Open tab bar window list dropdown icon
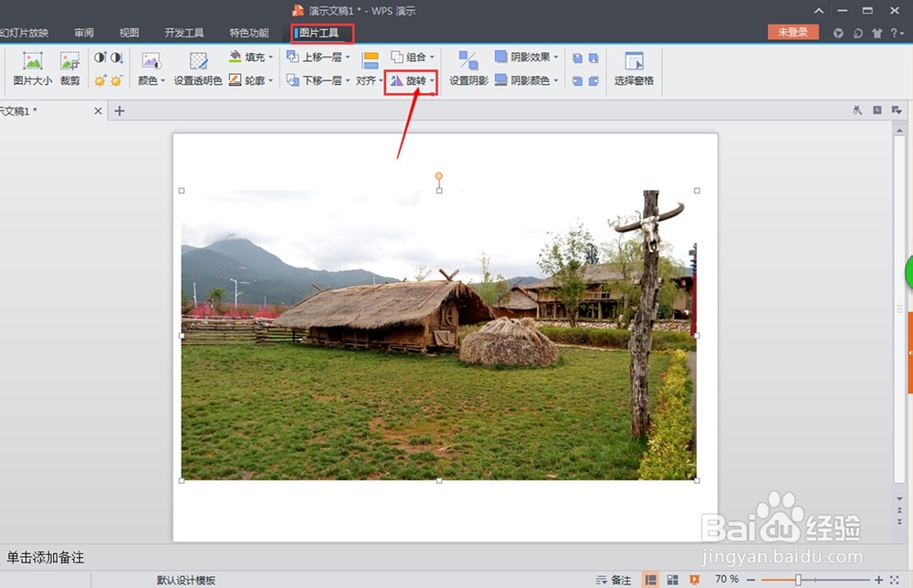The height and width of the screenshot is (588, 913). pos(897,110)
